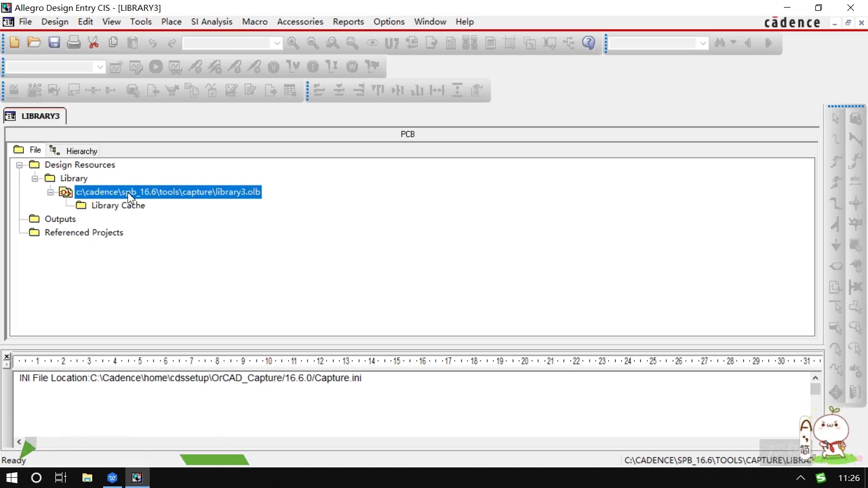The width and height of the screenshot is (868, 488).
Task: Open the Options menu
Action: (x=389, y=22)
